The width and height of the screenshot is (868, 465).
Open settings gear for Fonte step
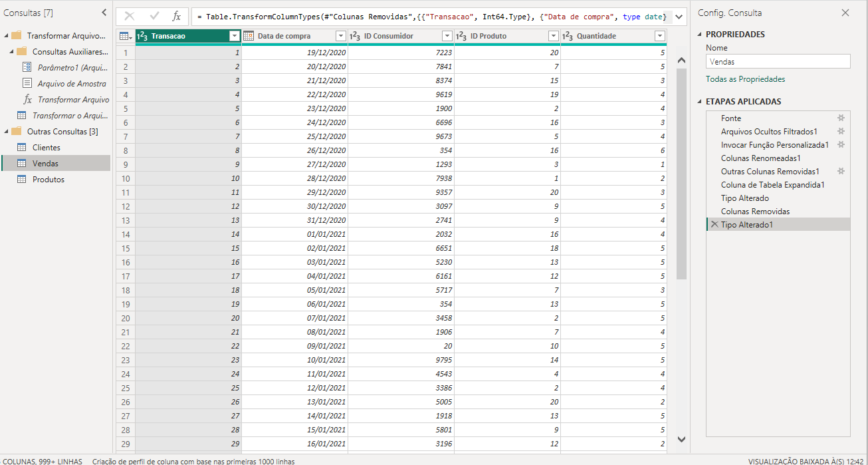[x=841, y=118]
